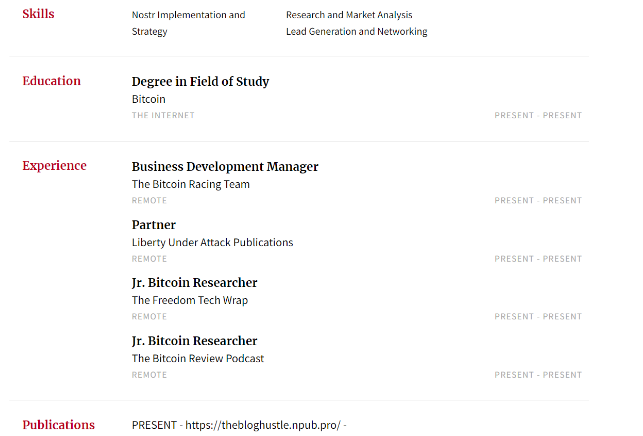Open the thebloghustle.npub.pro publication link

pyautogui.click(x=263, y=425)
